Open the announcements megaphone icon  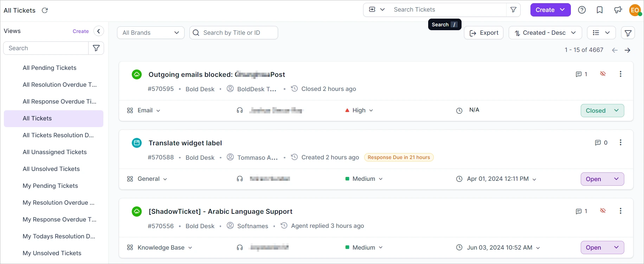point(618,10)
